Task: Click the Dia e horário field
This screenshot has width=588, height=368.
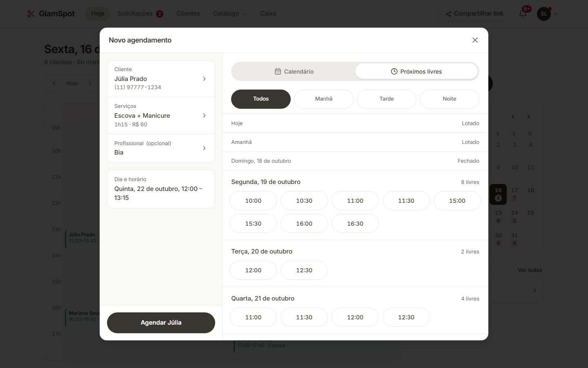Action: tap(161, 189)
